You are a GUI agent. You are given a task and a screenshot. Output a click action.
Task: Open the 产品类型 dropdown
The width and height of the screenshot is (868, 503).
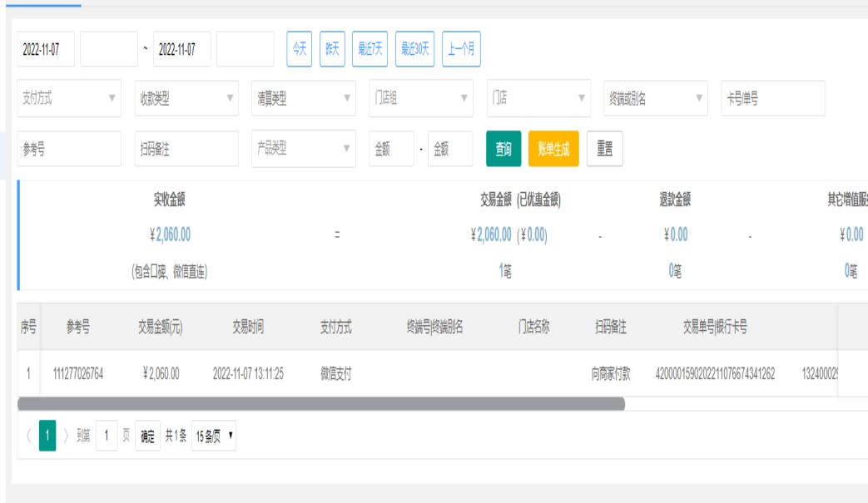tap(304, 149)
